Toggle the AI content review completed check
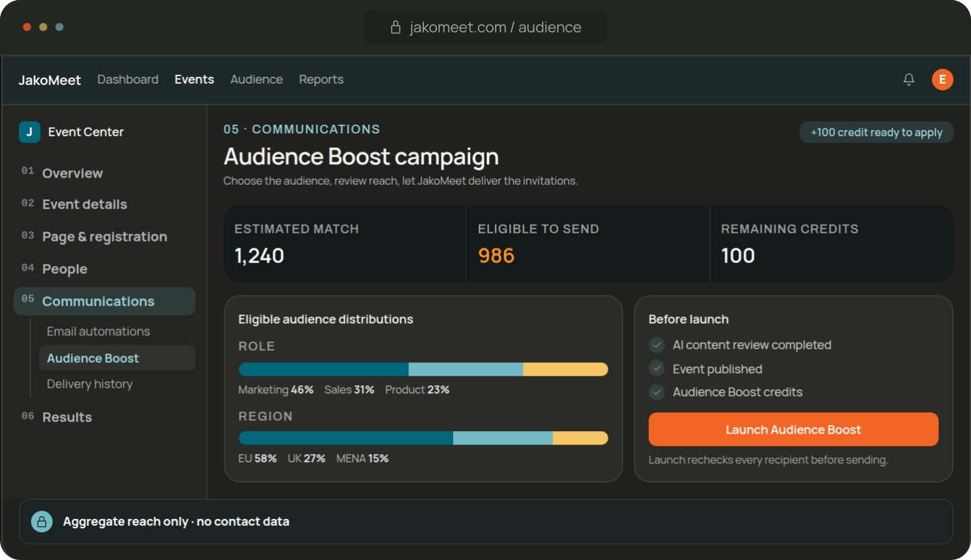This screenshot has width=971, height=560. (657, 345)
